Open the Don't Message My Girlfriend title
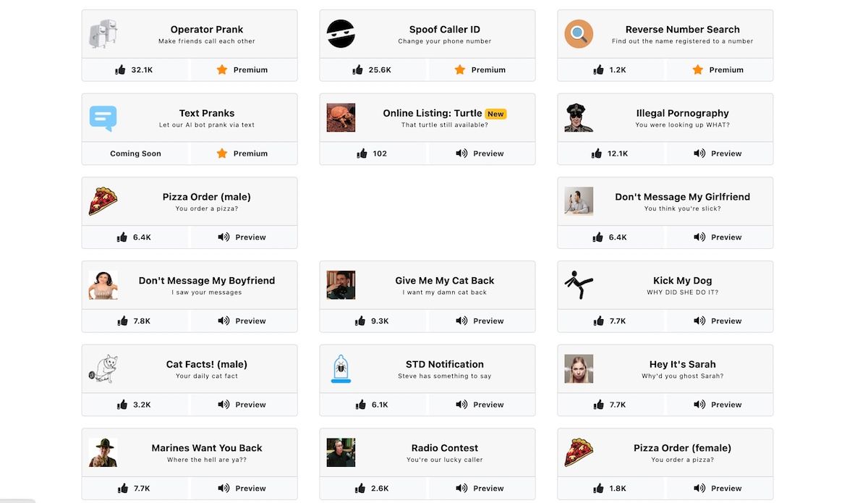 click(682, 197)
